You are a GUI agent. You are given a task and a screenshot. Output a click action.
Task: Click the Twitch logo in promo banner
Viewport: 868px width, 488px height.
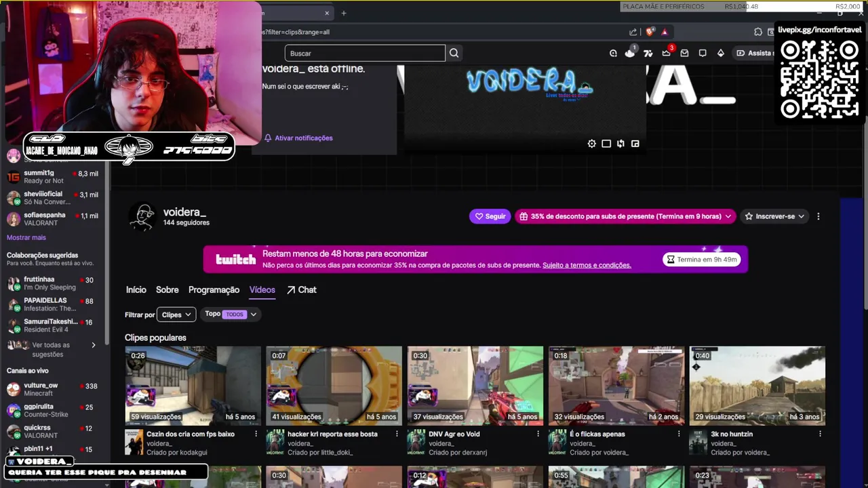(x=235, y=259)
